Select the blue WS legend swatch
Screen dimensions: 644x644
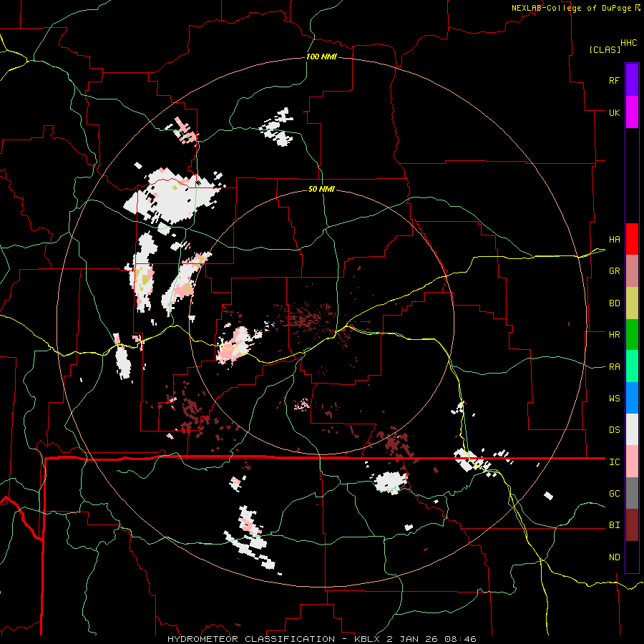[632, 398]
